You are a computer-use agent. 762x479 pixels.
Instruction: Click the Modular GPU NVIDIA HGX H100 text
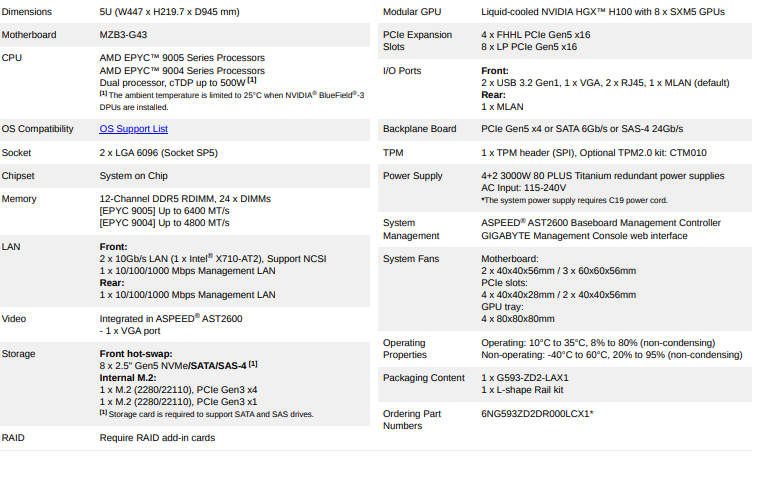tap(603, 12)
